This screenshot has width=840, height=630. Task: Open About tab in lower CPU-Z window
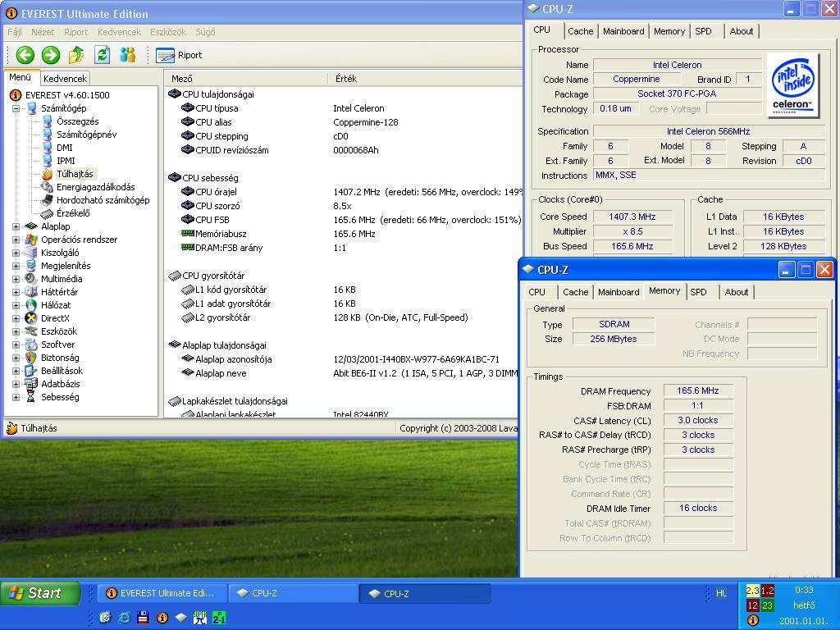click(736, 293)
